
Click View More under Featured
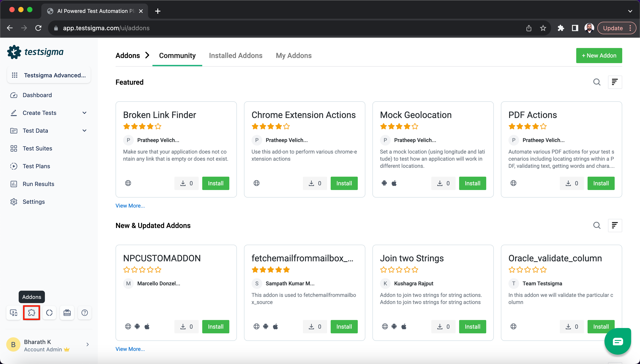(130, 206)
